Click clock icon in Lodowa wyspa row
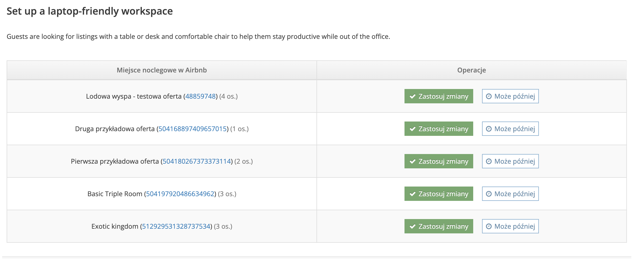The image size is (644, 259). coord(489,96)
